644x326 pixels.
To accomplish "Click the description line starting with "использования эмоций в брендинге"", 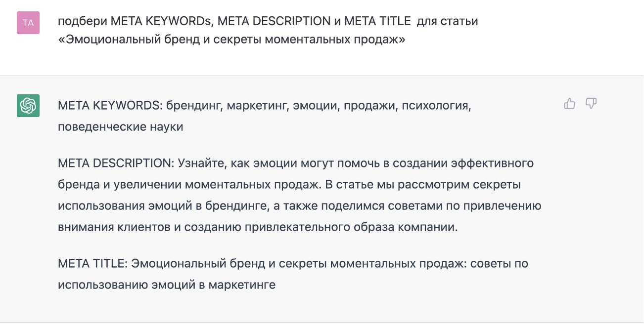I will click(x=299, y=205).
